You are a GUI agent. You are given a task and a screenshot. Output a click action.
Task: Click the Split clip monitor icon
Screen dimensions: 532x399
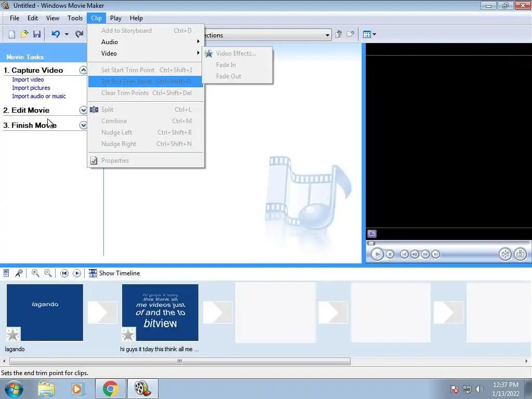505,254
